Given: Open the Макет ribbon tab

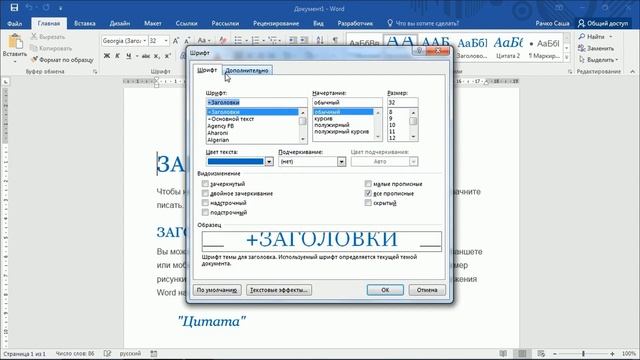Looking at the screenshot, I should click(x=153, y=23).
